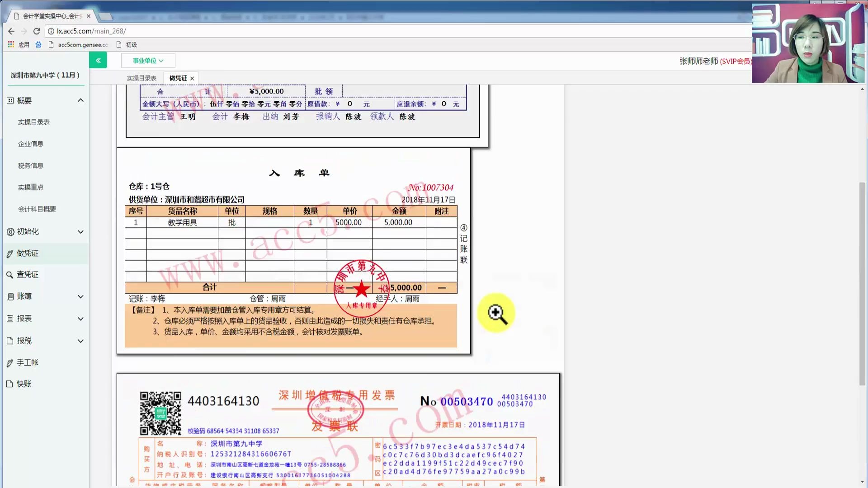Viewport: 868px width, 488px height.
Task: Open 企业信息 from the sidebar
Action: (x=32, y=144)
